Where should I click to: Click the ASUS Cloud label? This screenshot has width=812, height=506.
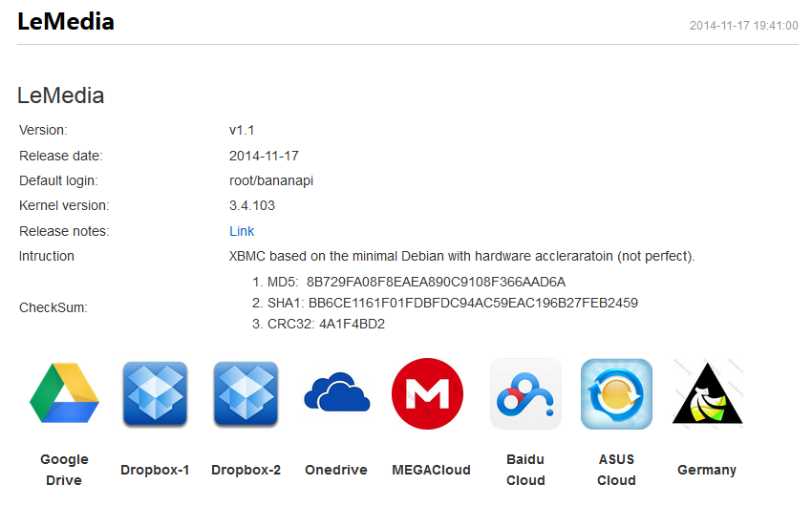[616, 470]
